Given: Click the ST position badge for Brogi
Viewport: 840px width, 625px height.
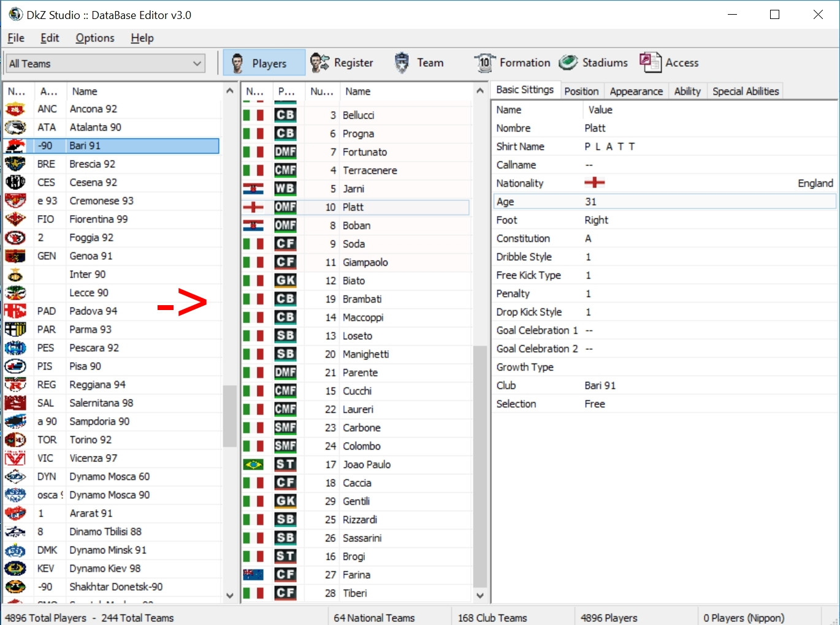Looking at the screenshot, I should pyautogui.click(x=285, y=556).
